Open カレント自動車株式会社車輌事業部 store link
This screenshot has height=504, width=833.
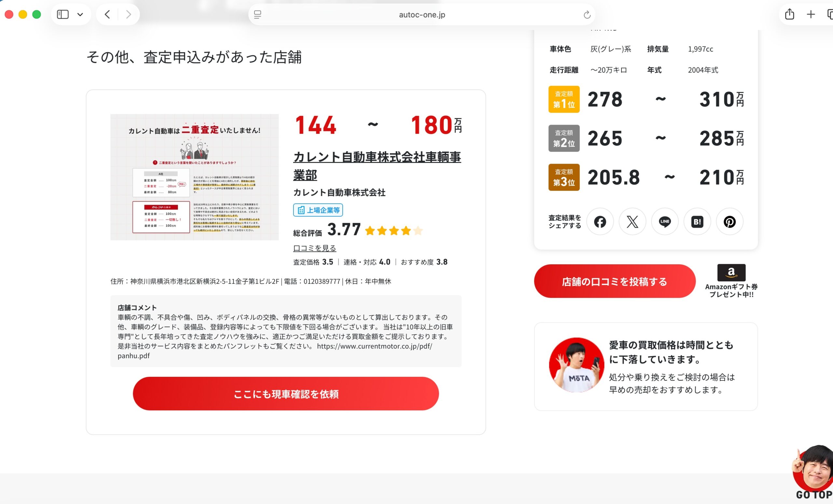click(x=377, y=166)
